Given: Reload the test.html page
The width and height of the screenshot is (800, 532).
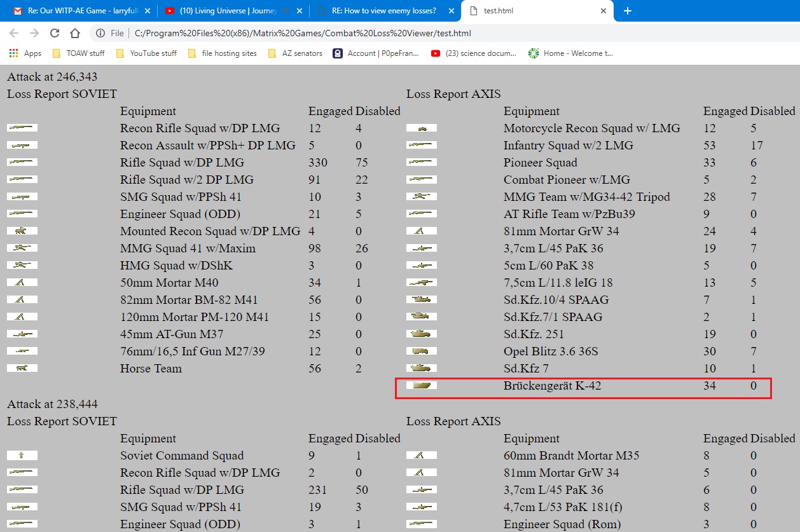Looking at the screenshot, I should pos(55,33).
